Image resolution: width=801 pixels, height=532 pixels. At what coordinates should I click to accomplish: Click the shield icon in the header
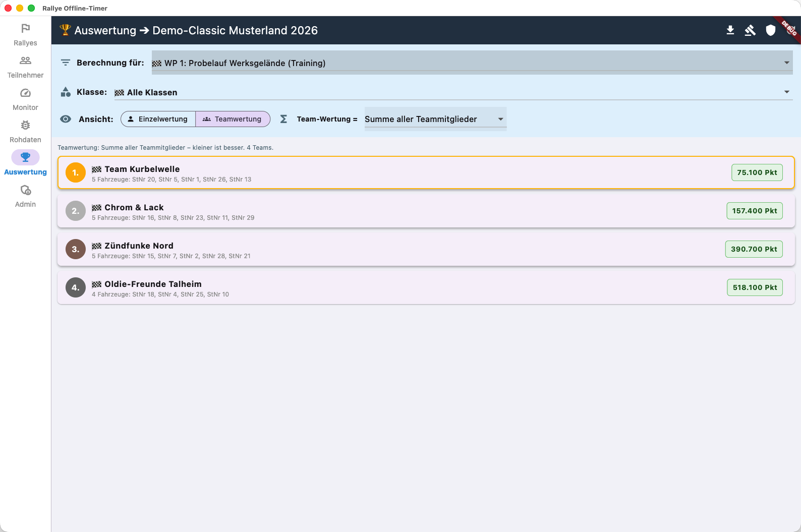[770, 30]
